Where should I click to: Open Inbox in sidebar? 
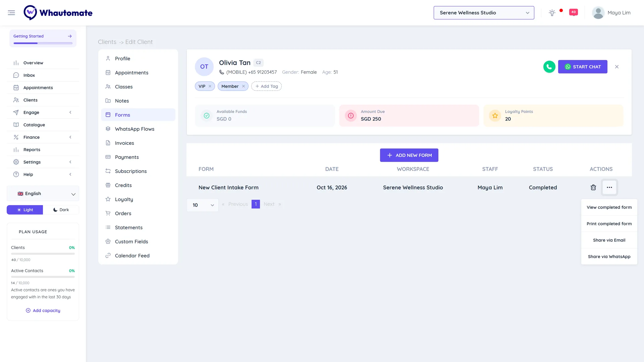coord(43,75)
